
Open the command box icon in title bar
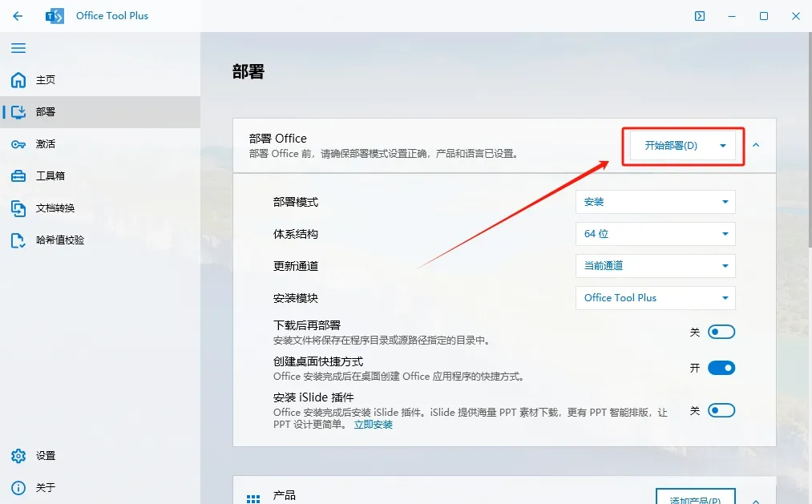tap(700, 16)
